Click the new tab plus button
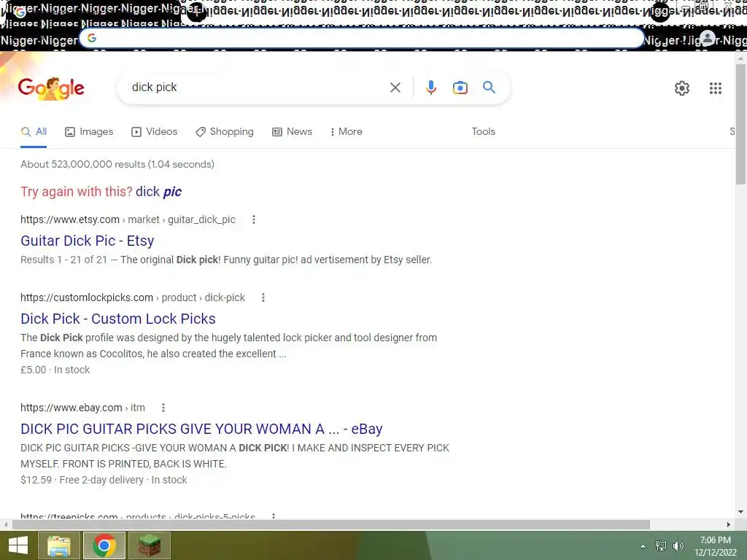The width and height of the screenshot is (747, 560). pyautogui.click(x=196, y=12)
